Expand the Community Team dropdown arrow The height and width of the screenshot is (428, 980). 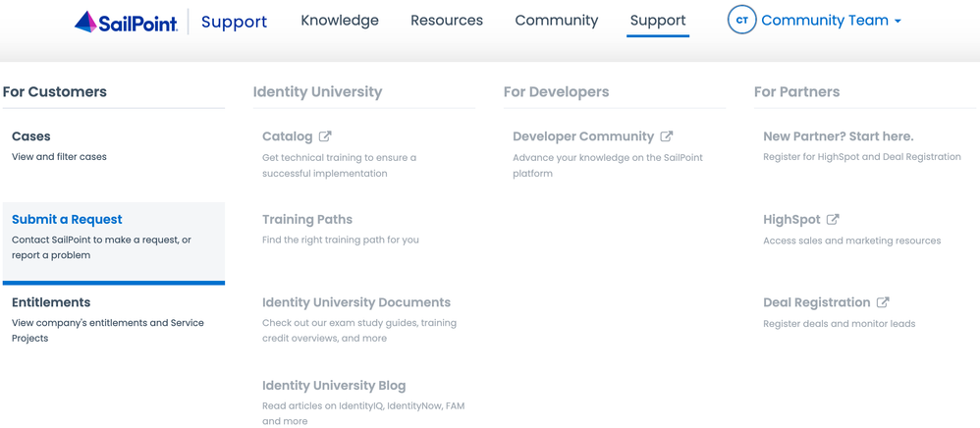898,22
